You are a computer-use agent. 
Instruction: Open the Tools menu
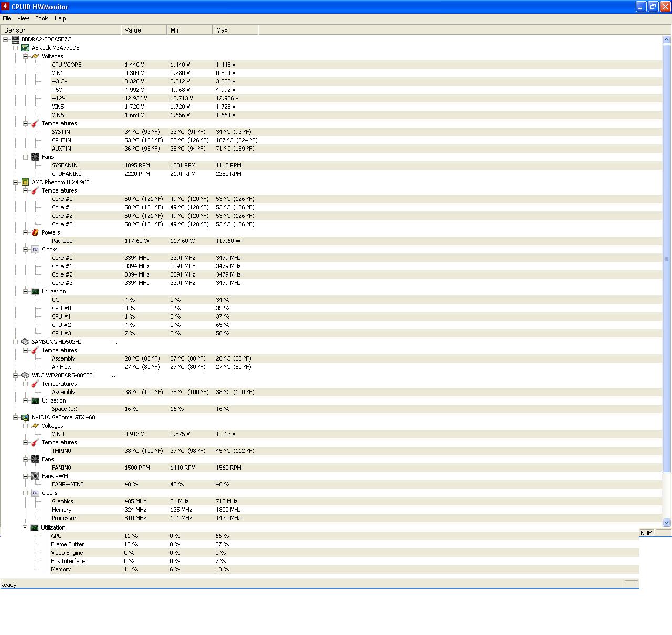(42, 18)
